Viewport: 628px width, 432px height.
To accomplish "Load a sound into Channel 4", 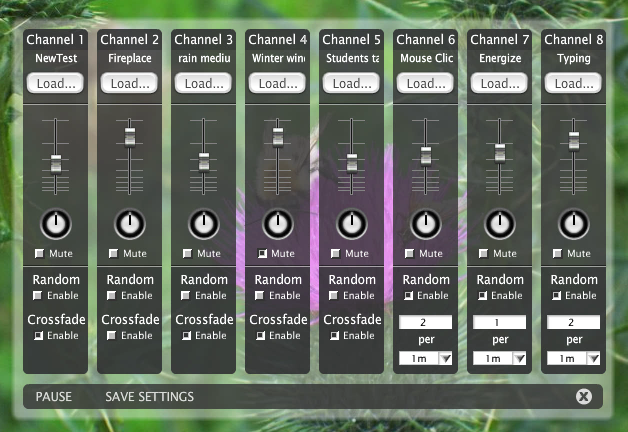I will point(277,83).
